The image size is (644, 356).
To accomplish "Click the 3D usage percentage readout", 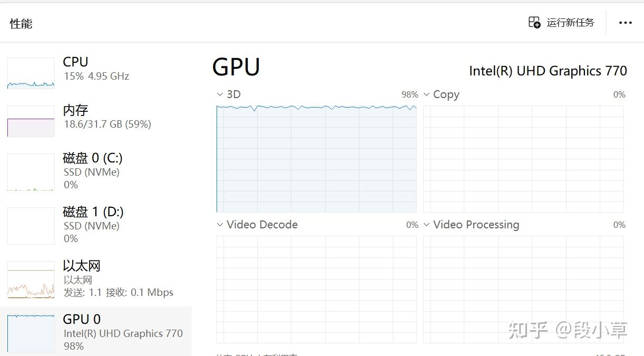I will [x=409, y=94].
